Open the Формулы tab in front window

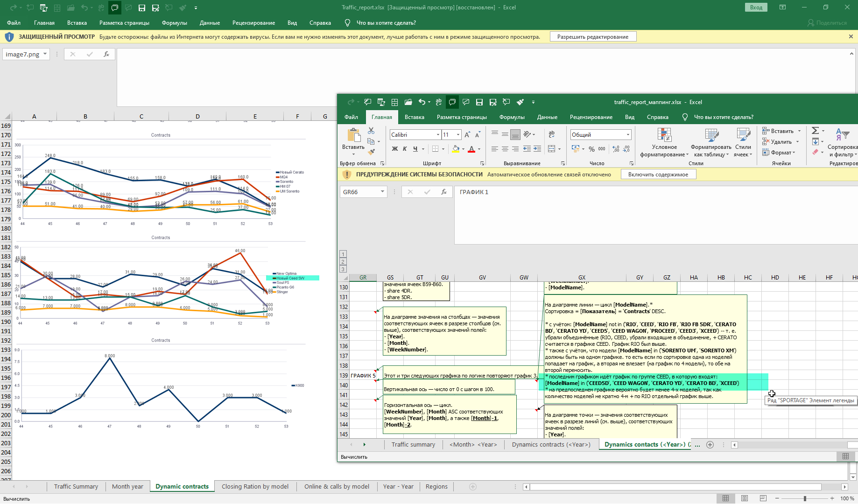(x=512, y=117)
